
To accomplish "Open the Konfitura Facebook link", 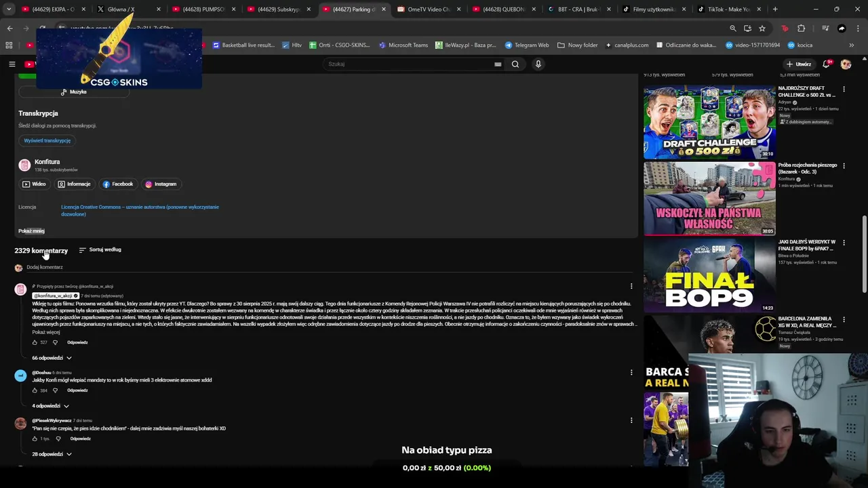I will click(118, 184).
